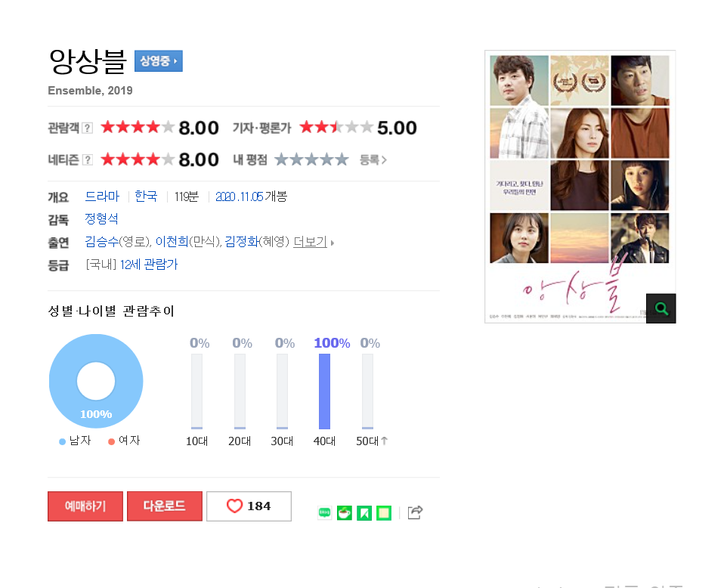Open actor 김승수's profile link
Screen dimensions: 727x588
[x=102, y=242]
